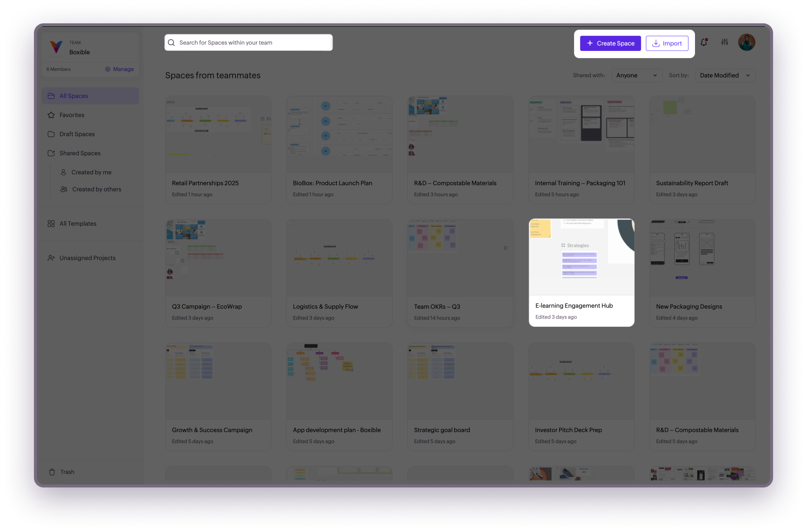Show spaces Created by me
The width and height of the screenshot is (807, 532).
pyautogui.click(x=91, y=172)
